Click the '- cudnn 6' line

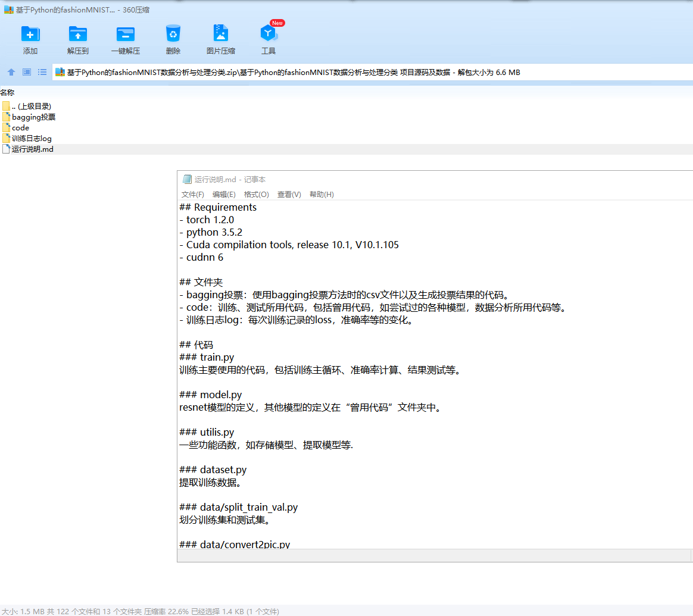201,257
